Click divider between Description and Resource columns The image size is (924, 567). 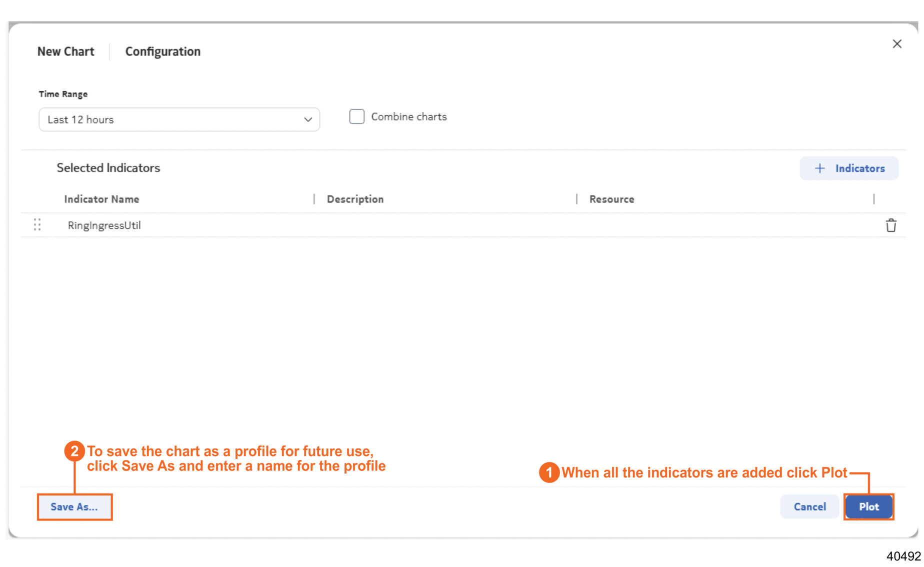click(x=576, y=199)
